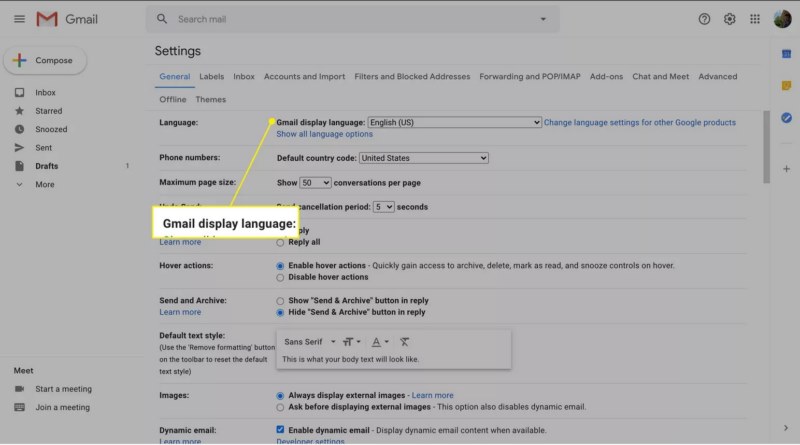Viewport: 800px width, 445px height.
Task: Open the Tasks side panel icon
Action: (786, 118)
